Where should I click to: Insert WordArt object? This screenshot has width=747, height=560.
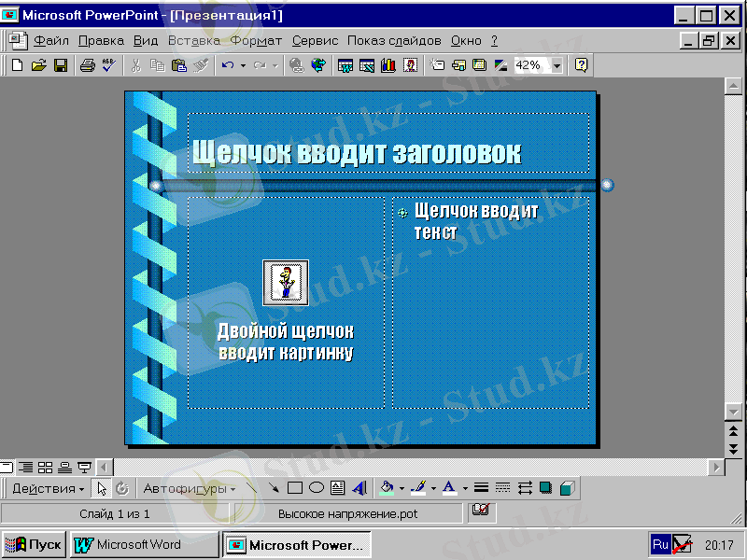coord(359,488)
